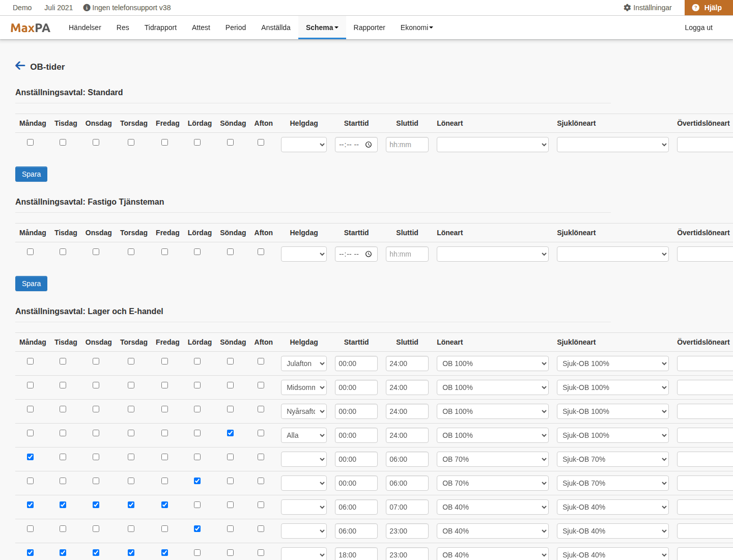The width and height of the screenshot is (733, 560).
Task: Enable the Afton checkbox in the Julafton row
Action: [x=261, y=361]
